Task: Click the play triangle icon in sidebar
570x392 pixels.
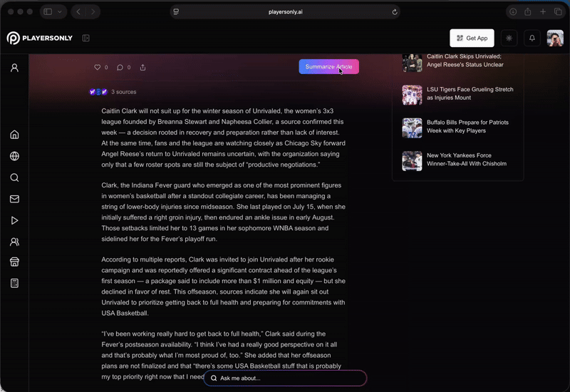Action: 14,221
